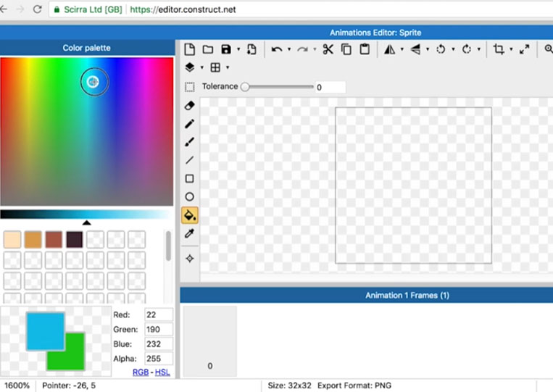
Task: Redo the last undone action
Action: pyautogui.click(x=302, y=49)
